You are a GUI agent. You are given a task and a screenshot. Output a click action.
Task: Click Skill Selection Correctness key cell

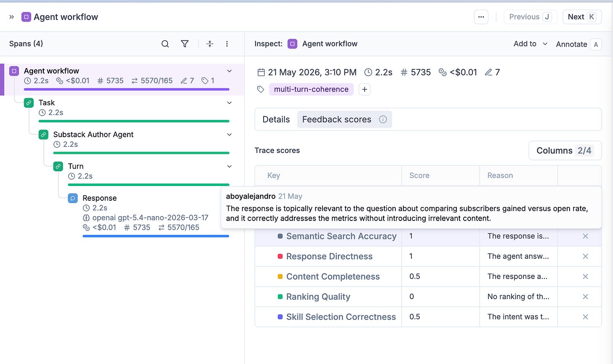(x=328, y=317)
